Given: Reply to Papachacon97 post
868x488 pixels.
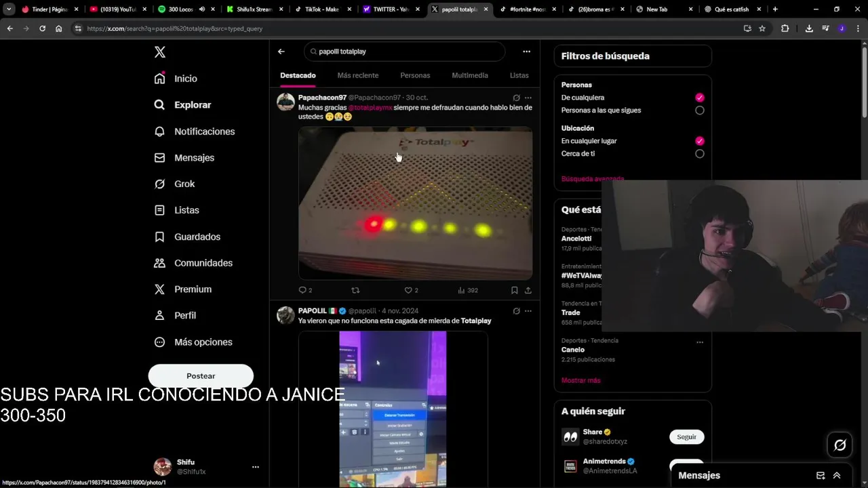Looking at the screenshot, I should click(305, 290).
